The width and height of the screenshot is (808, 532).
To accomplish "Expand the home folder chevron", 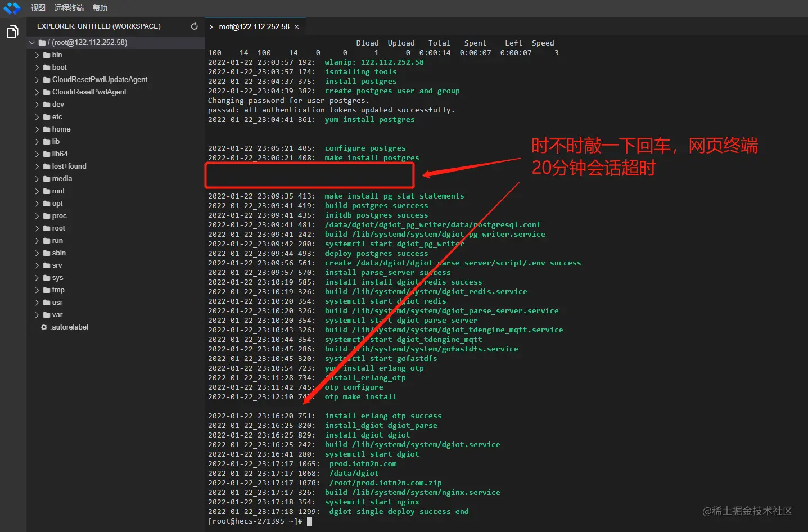I will point(37,129).
